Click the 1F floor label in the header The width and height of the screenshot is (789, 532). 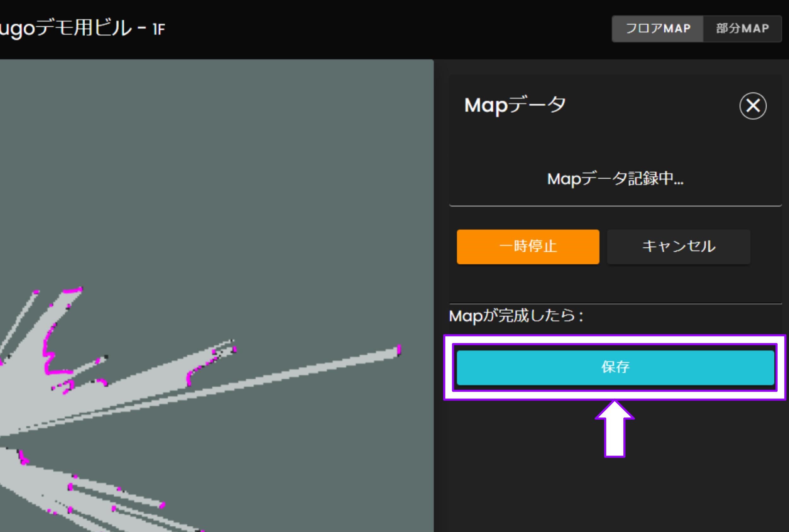158,29
